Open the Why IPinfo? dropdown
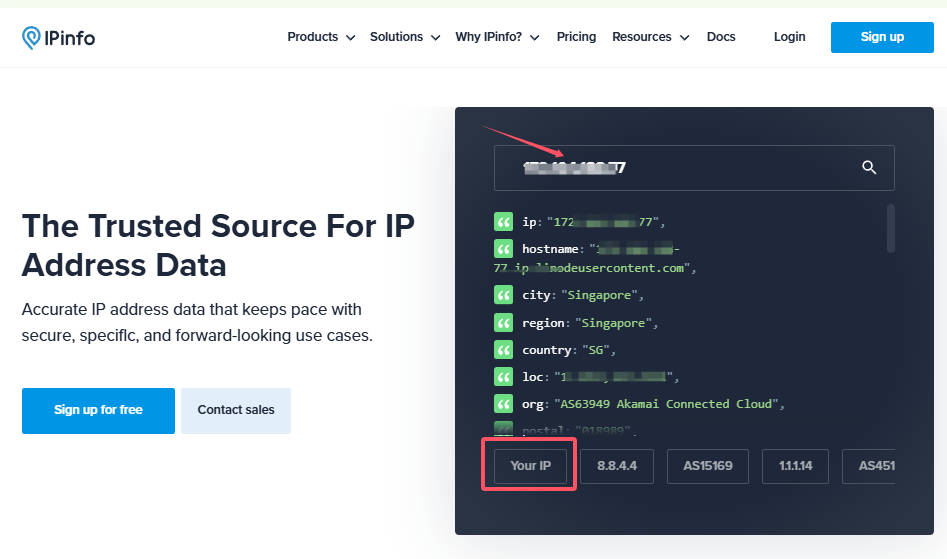The height and width of the screenshot is (559, 947). pos(497,37)
